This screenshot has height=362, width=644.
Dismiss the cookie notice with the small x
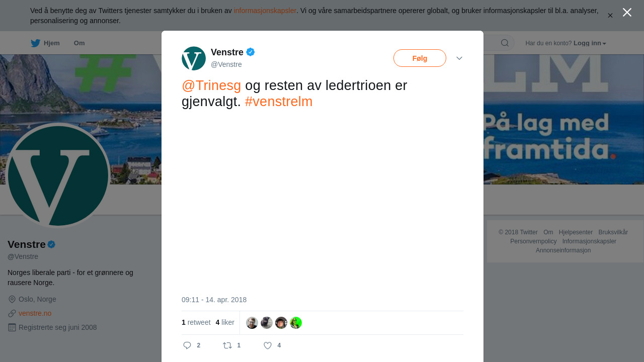coord(610,16)
